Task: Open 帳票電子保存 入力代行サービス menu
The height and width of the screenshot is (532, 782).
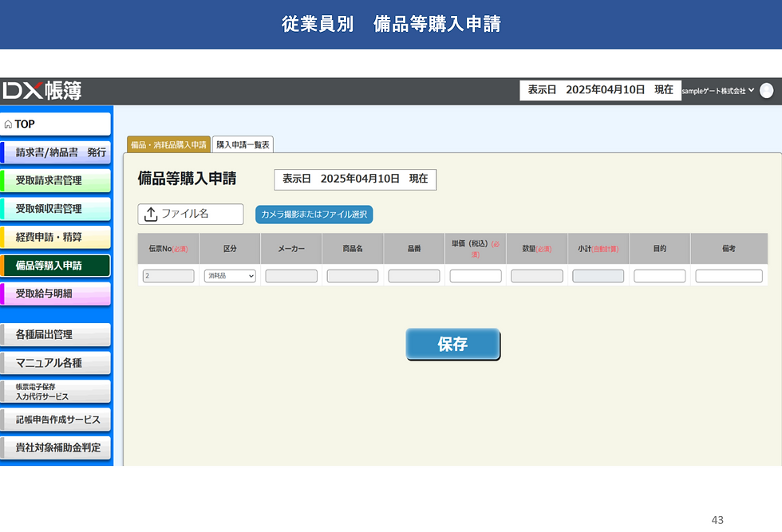Action: tap(55, 392)
